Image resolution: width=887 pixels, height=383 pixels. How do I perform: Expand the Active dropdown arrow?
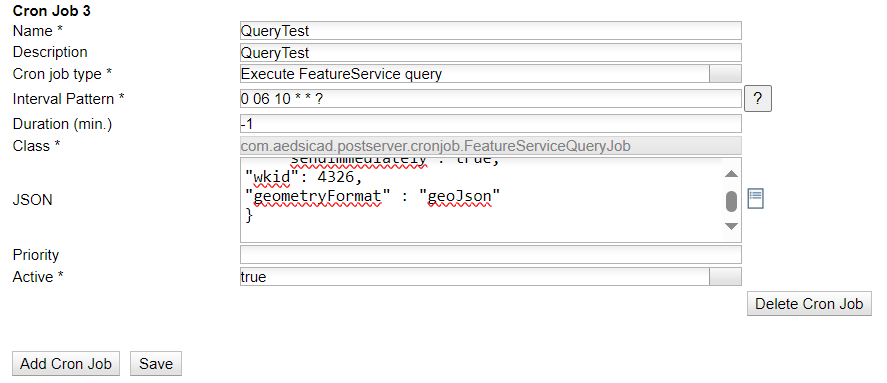coord(725,277)
